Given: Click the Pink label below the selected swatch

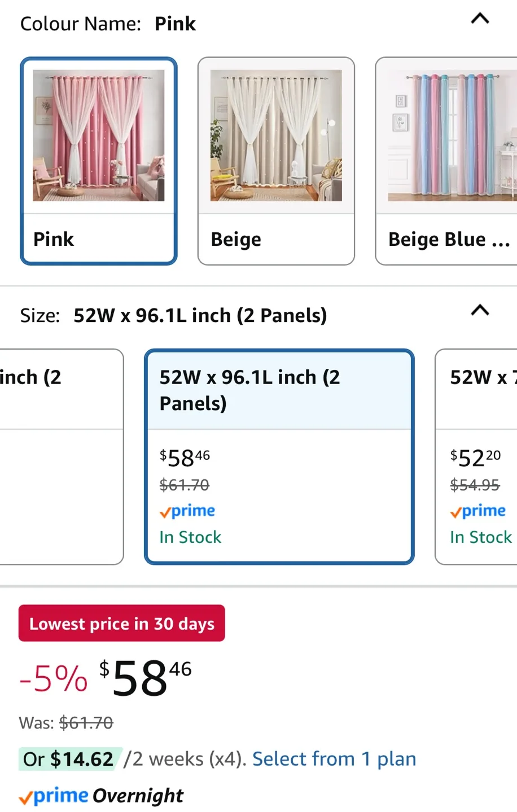Looking at the screenshot, I should point(54,239).
